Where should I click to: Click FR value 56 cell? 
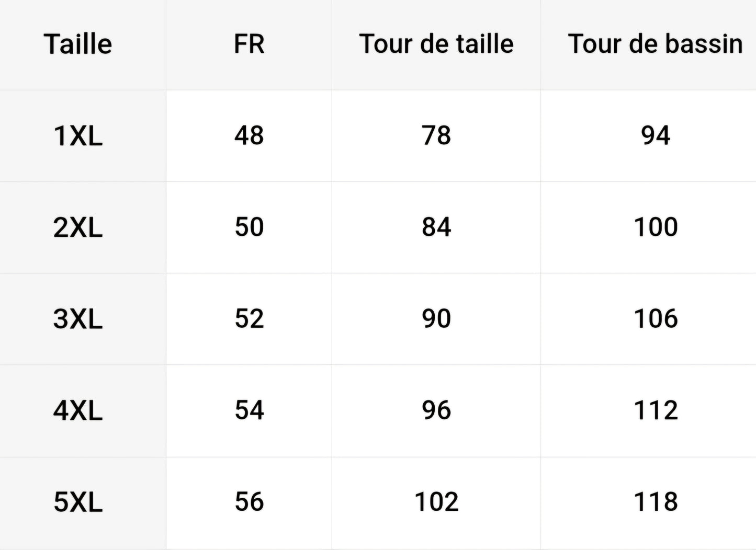click(x=249, y=502)
